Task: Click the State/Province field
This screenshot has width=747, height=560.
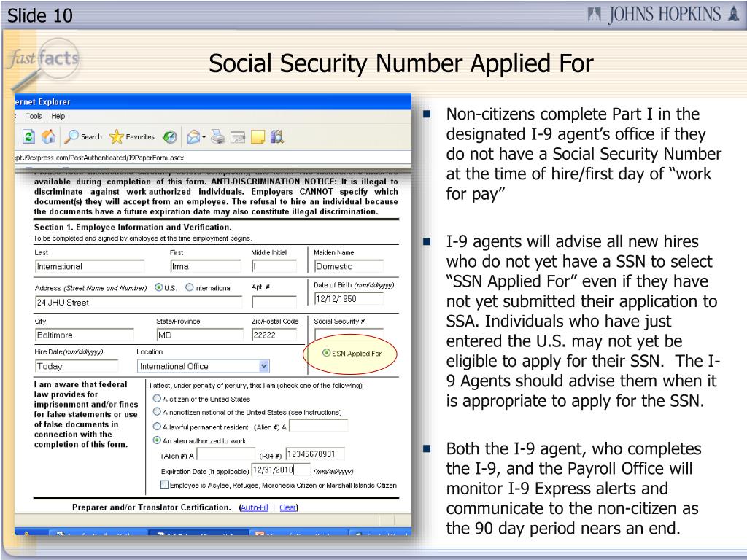Action: (200, 335)
